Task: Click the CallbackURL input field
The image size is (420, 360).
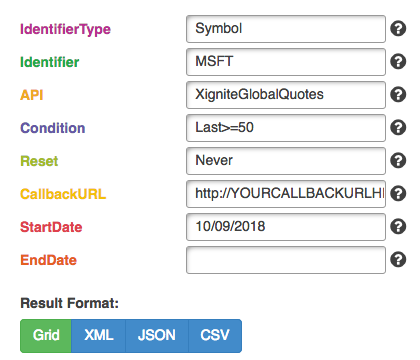Action: (x=286, y=194)
